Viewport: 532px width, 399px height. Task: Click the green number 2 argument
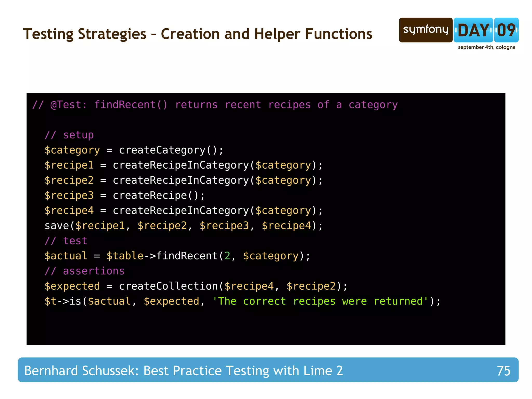click(x=227, y=256)
